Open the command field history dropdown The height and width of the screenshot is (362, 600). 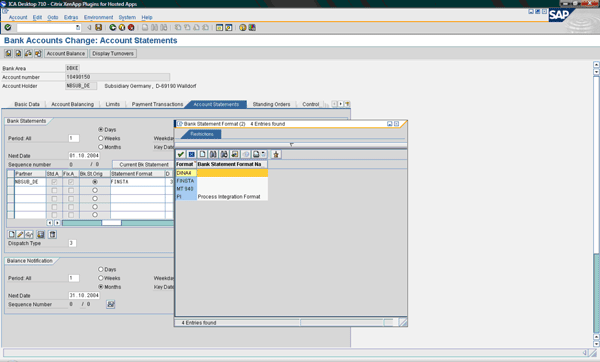[x=78, y=28]
